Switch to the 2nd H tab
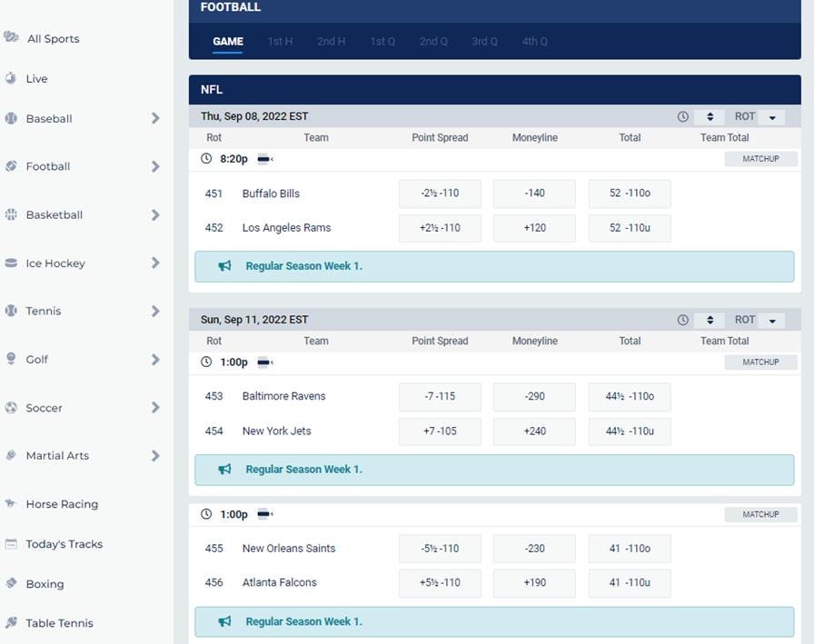The height and width of the screenshot is (644, 814). click(x=332, y=42)
